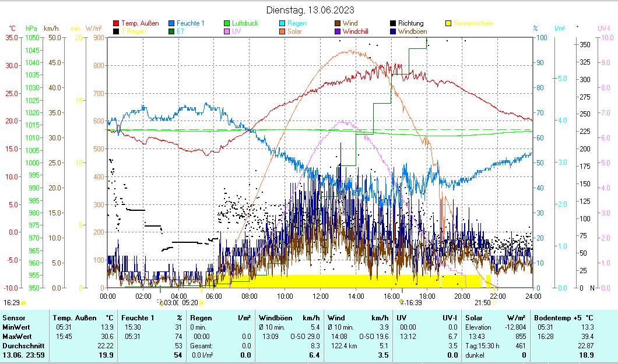Click the Luftdruck legend label
Image resolution: width=618 pixels, height=364 pixels.
coord(245,23)
